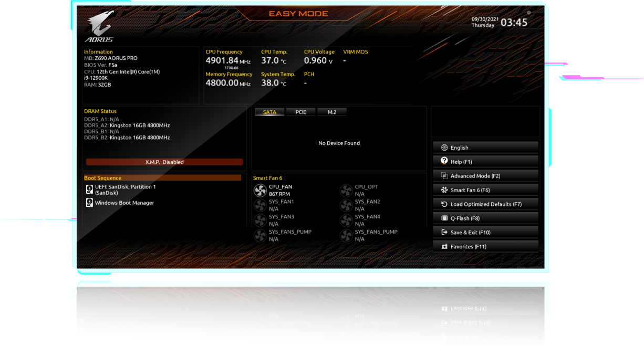
Task: Switch to the PCIE tab
Action: 300,112
